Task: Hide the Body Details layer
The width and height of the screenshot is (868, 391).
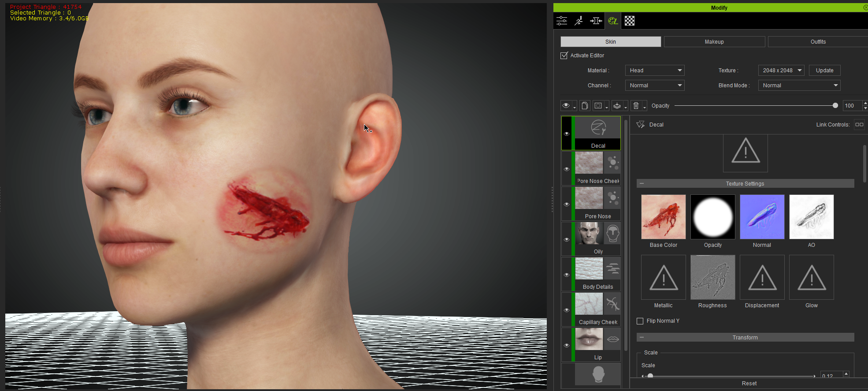Action: click(x=567, y=275)
